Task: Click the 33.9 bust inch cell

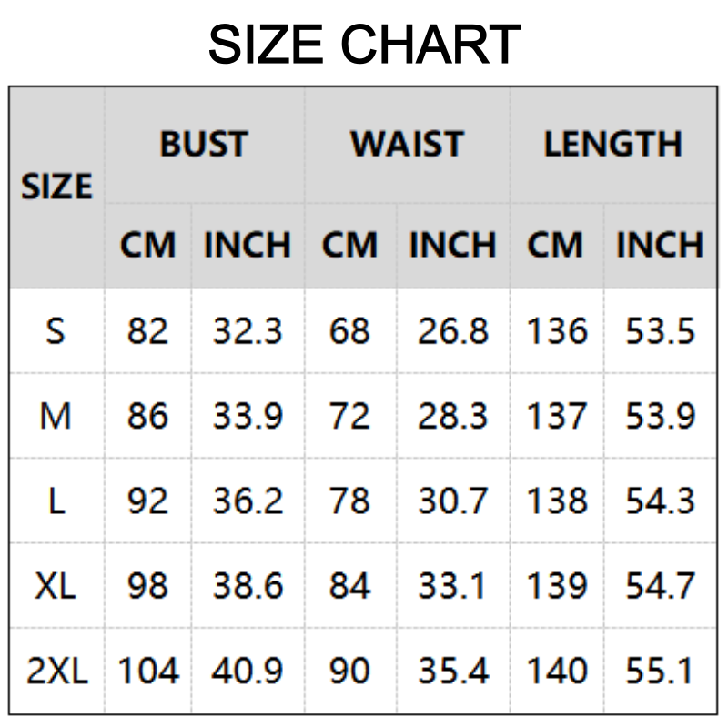Action: (x=248, y=417)
